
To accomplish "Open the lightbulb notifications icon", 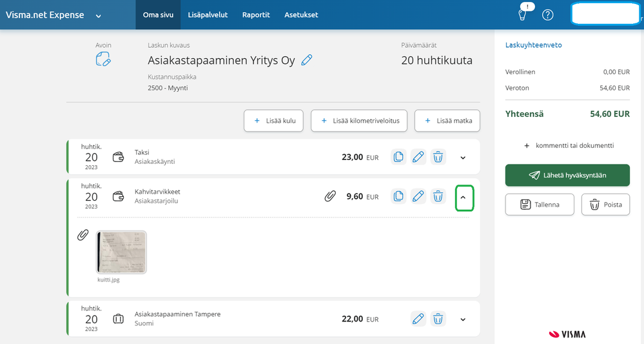I will coord(523,15).
